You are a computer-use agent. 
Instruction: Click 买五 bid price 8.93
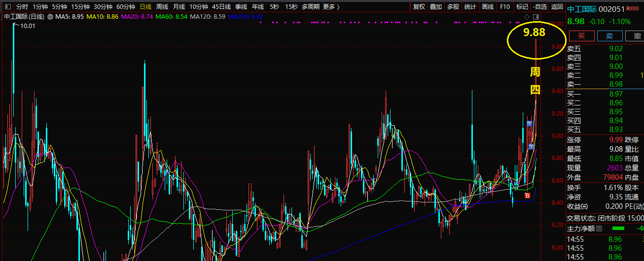pyautogui.click(x=616, y=130)
